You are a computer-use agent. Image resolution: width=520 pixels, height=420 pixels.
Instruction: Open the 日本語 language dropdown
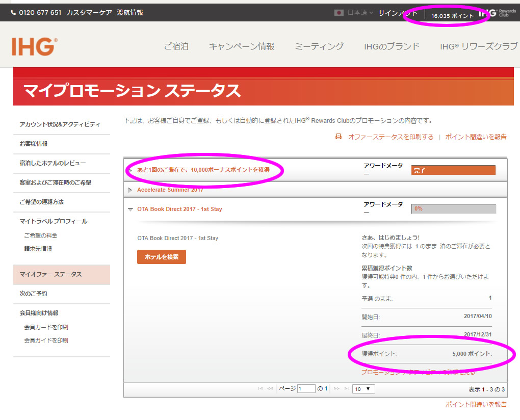[360, 13]
